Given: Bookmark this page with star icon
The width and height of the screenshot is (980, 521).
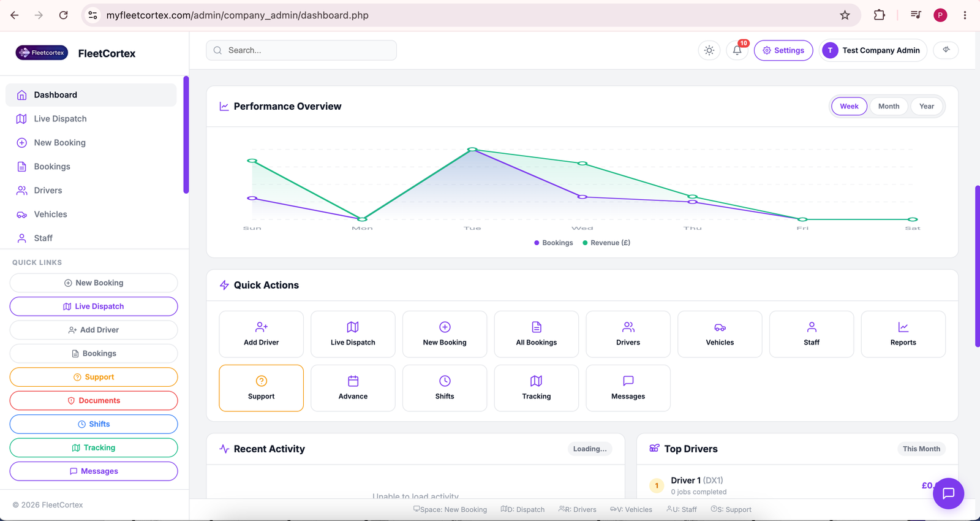Looking at the screenshot, I should [x=845, y=15].
